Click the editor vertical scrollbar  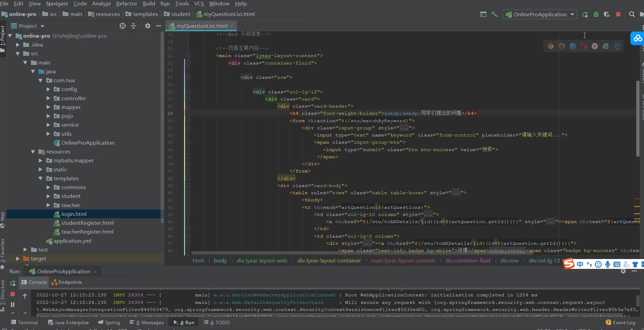(638, 119)
